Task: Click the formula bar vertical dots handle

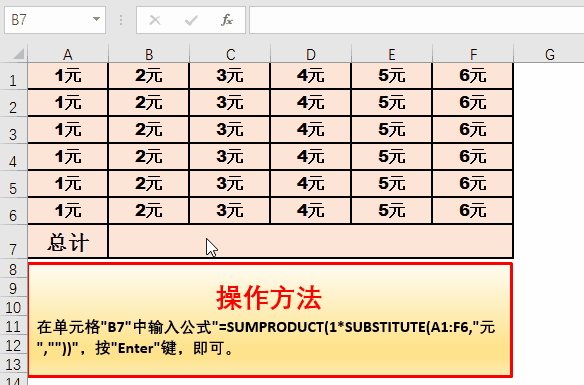Action: 121,20
